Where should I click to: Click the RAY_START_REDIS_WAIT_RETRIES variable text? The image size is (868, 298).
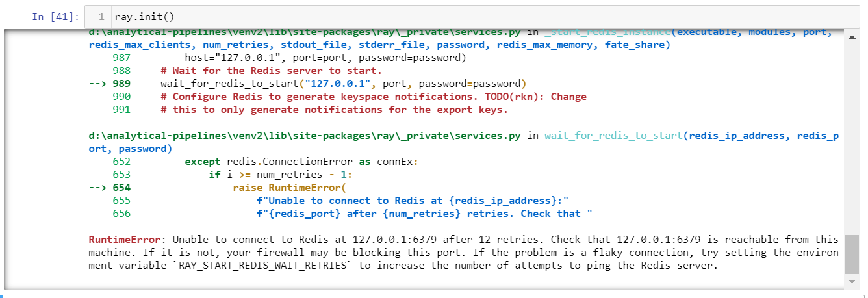263,266
